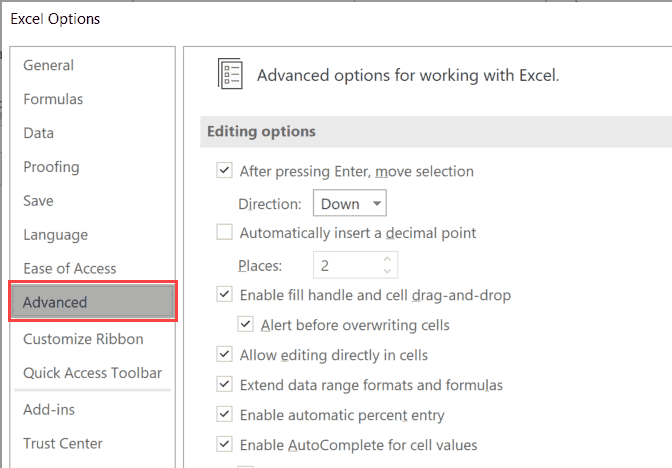Select the Proofing category

point(52,167)
